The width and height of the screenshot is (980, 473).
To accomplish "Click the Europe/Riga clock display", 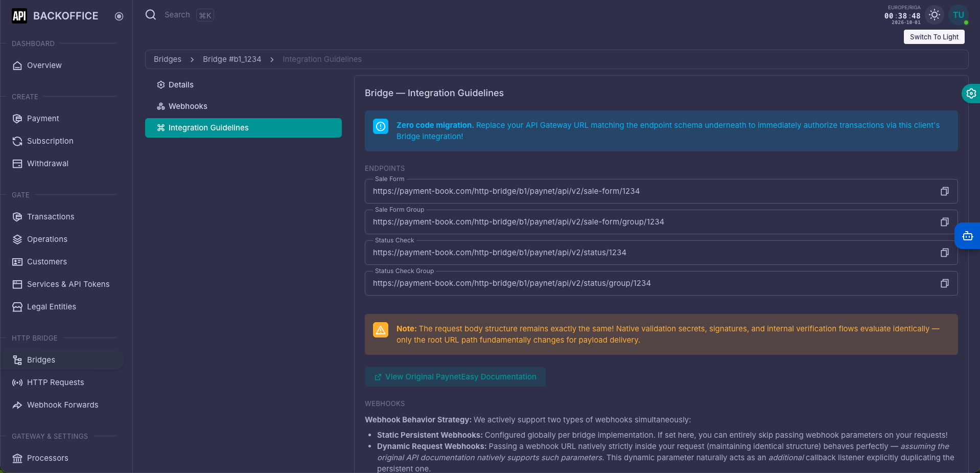I will [902, 15].
